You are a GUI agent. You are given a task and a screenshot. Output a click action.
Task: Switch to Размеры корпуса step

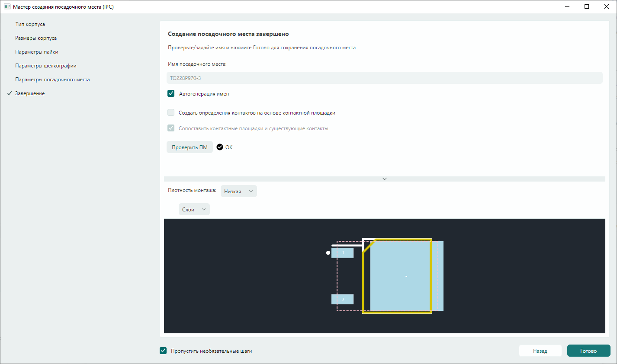(36, 38)
